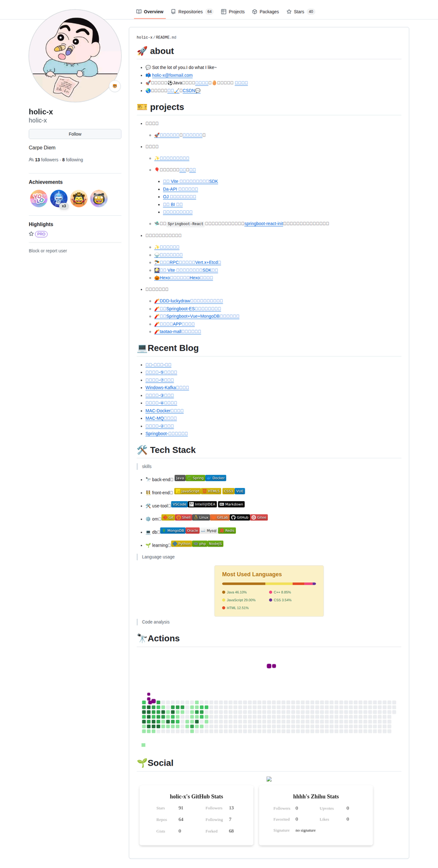Click the php learning badge
Image resolution: width=438 pixels, height=868 pixels.
pyautogui.click(x=200, y=544)
